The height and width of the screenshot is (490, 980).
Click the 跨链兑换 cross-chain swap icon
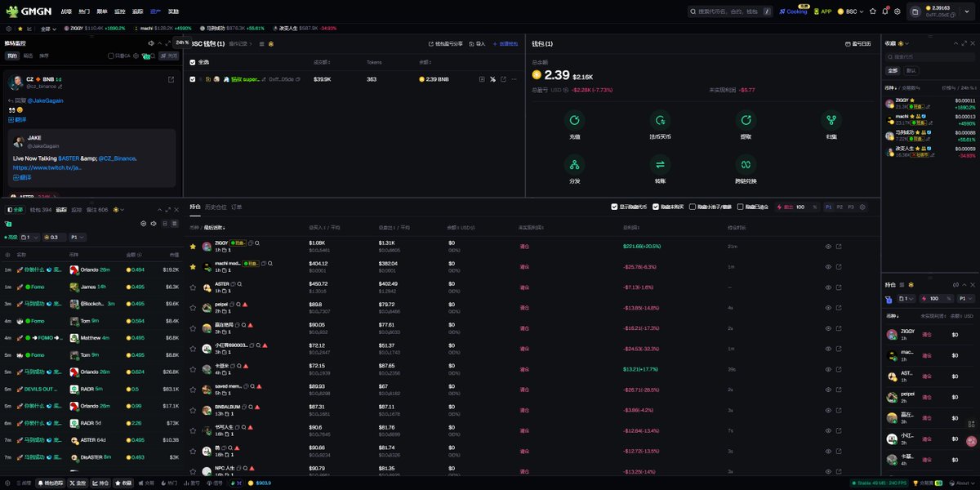(x=745, y=165)
